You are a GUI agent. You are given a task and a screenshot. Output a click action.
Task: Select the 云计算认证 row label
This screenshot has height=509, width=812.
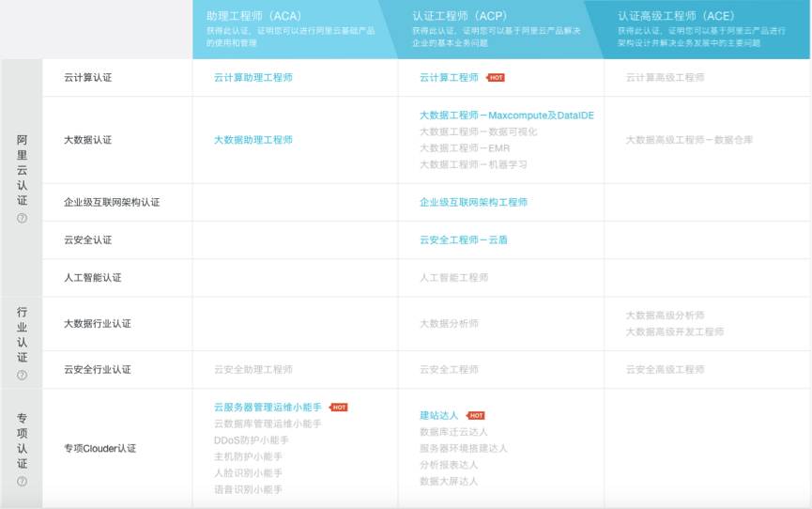pos(88,78)
